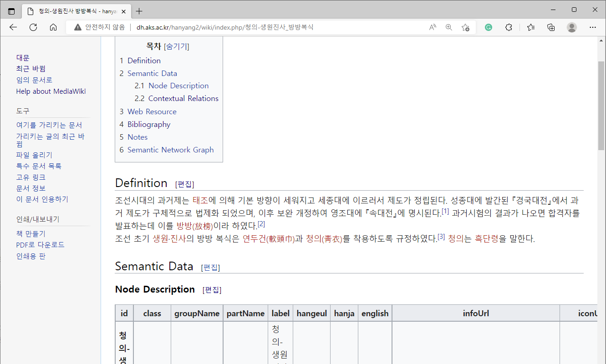Image resolution: width=606 pixels, height=364 pixels.
Task: Open browser settings and more menu
Action: [x=592, y=27]
